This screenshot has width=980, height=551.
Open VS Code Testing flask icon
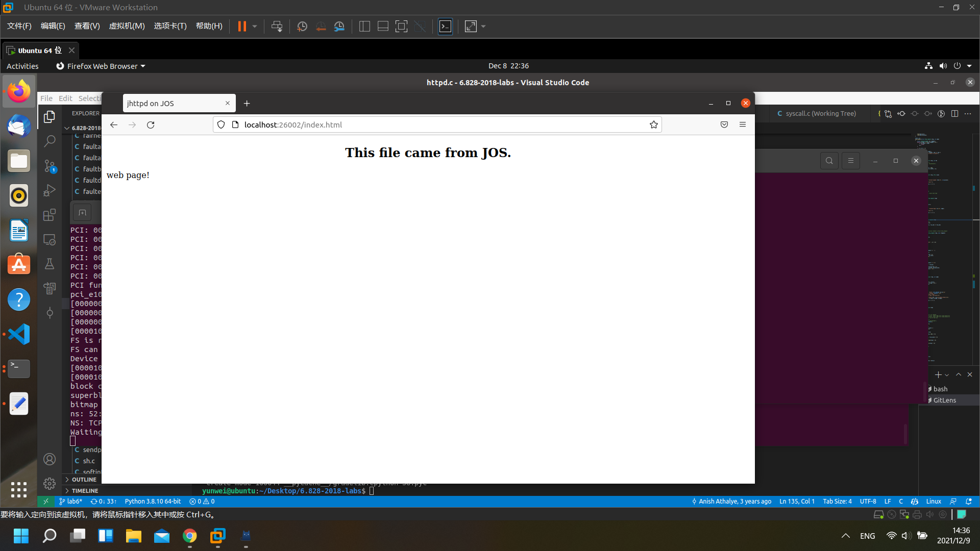coord(50,264)
